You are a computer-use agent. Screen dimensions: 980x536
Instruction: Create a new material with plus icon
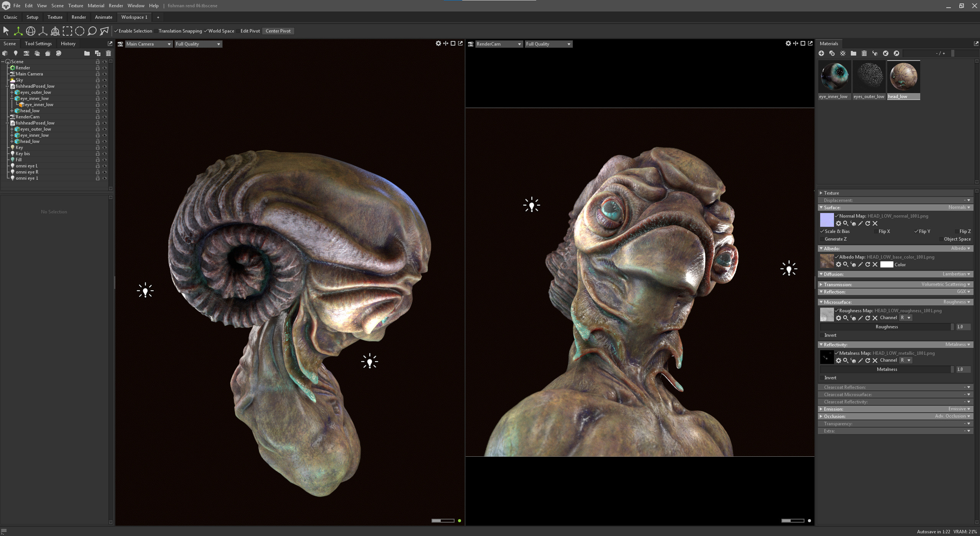pos(821,53)
